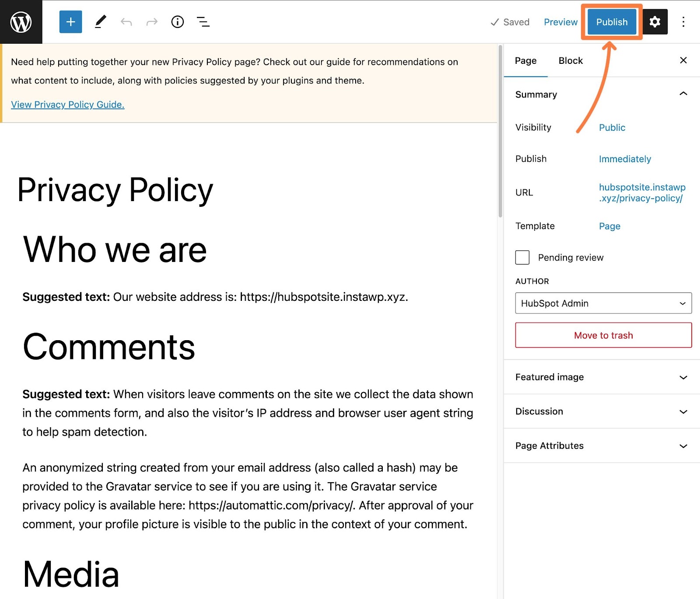The image size is (700, 599).
Task: Toggle the Settings gear sidebar
Action: click(654, 22)
